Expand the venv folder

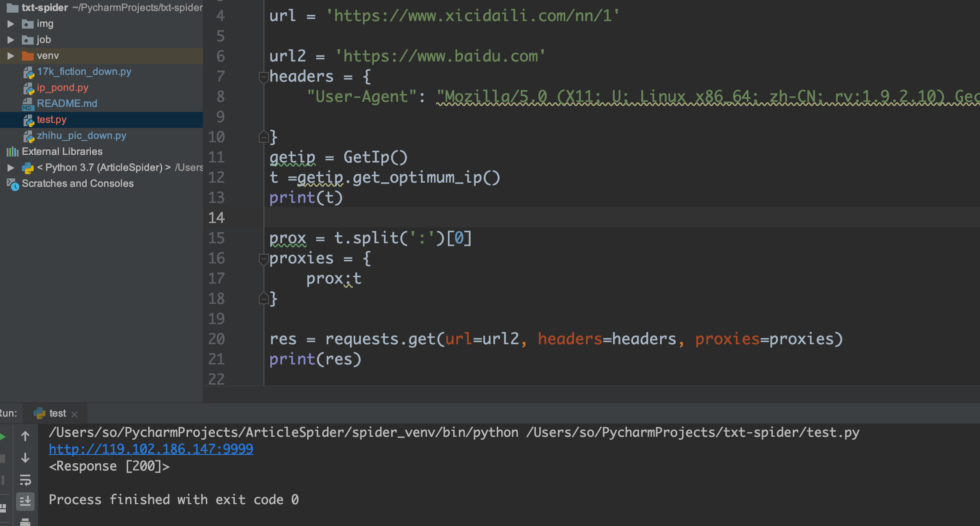pyautogui.click(x=11, y=56)
